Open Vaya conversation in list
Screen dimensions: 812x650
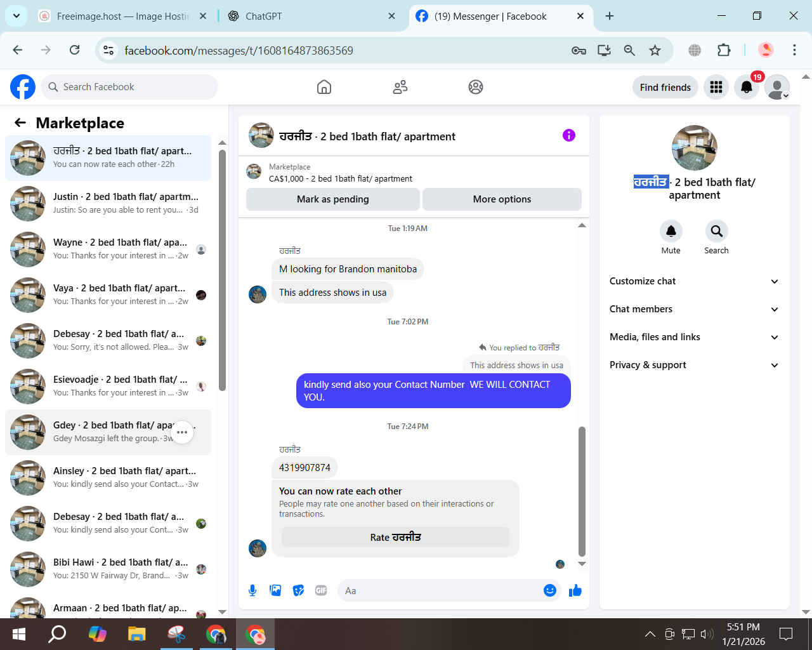pos(108,295)
